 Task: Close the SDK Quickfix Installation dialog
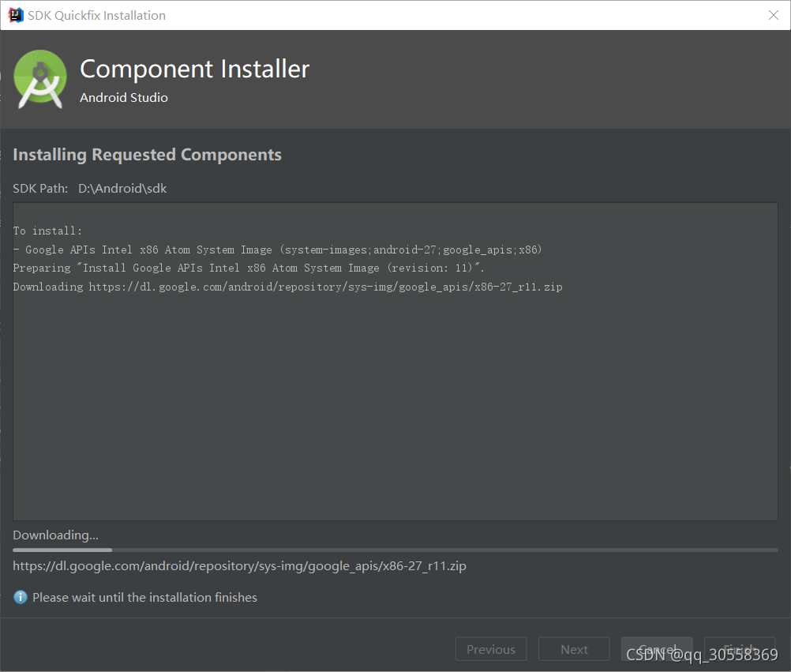[x=774, y=15]
